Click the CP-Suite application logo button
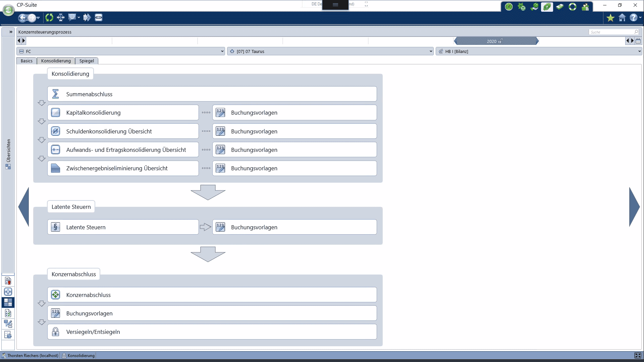 (8, 10)
